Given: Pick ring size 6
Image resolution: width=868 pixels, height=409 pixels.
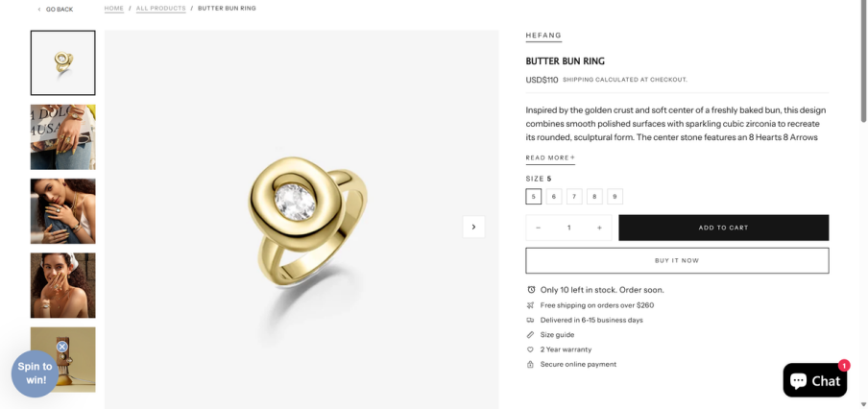Looking at the screenshot, I should point(554,197).
